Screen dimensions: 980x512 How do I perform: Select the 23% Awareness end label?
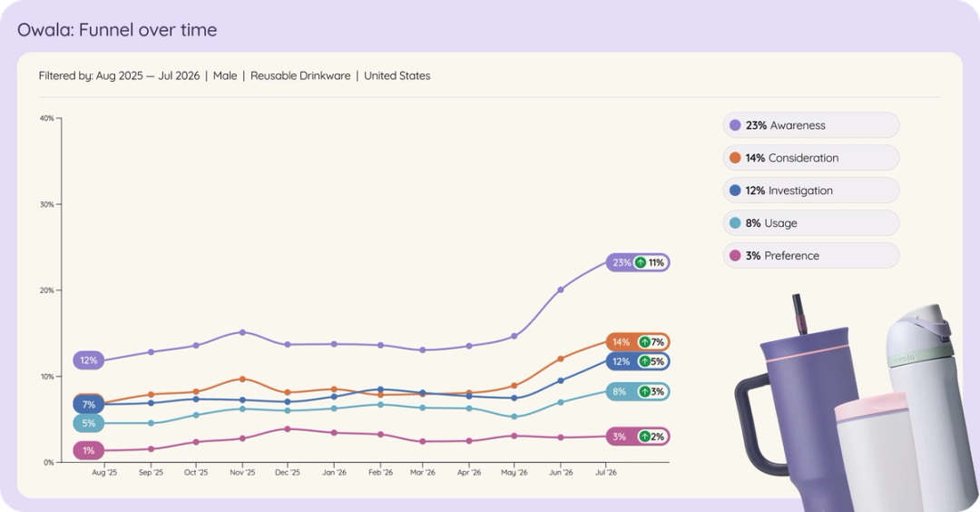point(638,262)
